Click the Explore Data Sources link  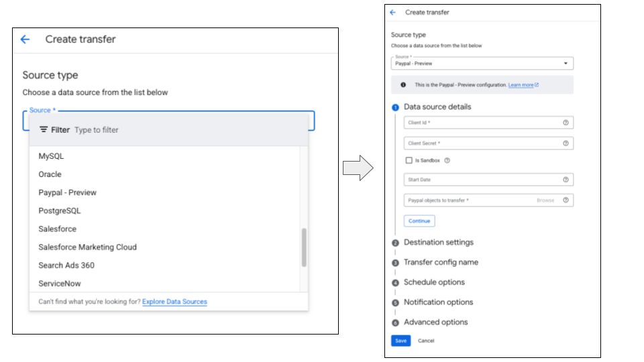[174, 302]
